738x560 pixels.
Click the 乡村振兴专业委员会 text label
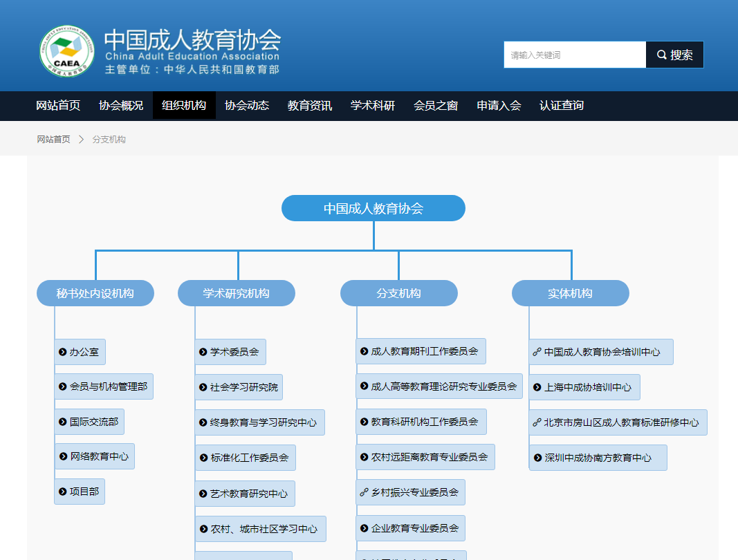415,492
